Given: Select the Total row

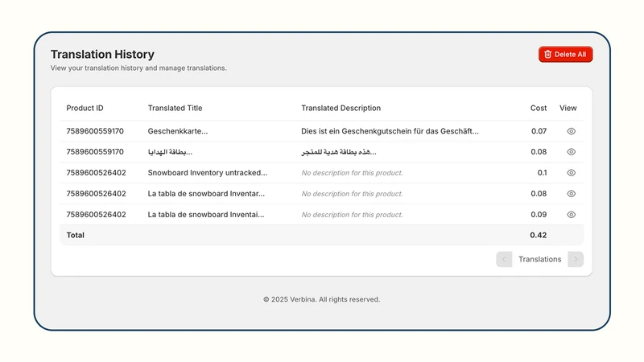Looking at the screenshot, I should pyautogui.click(x=321, y=235).
